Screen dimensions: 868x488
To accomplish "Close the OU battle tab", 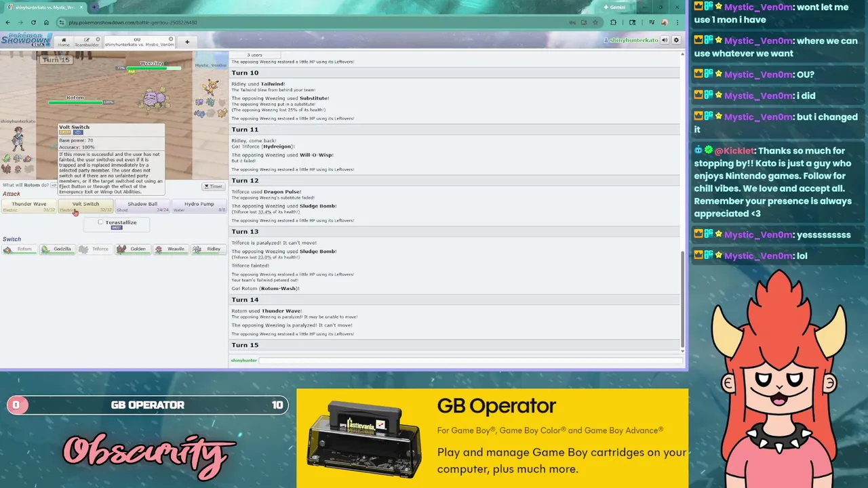I will point(171,39).
